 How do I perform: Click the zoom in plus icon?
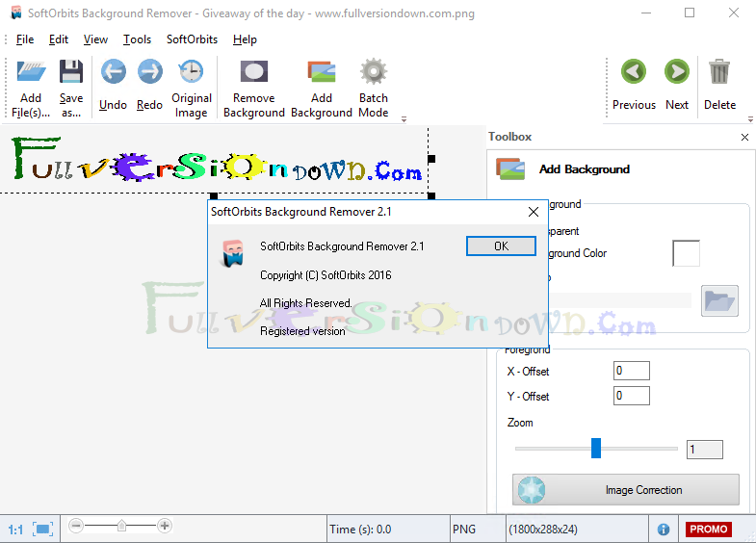(165, 526)
